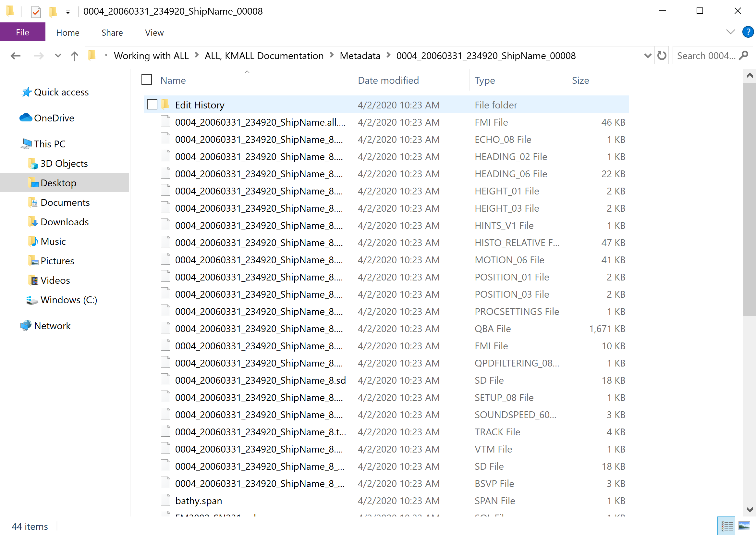This screenshot has height=535, width=756.
Task: Navigate to Metadata in breadcrumb path
Action: [x=360, y=56]
